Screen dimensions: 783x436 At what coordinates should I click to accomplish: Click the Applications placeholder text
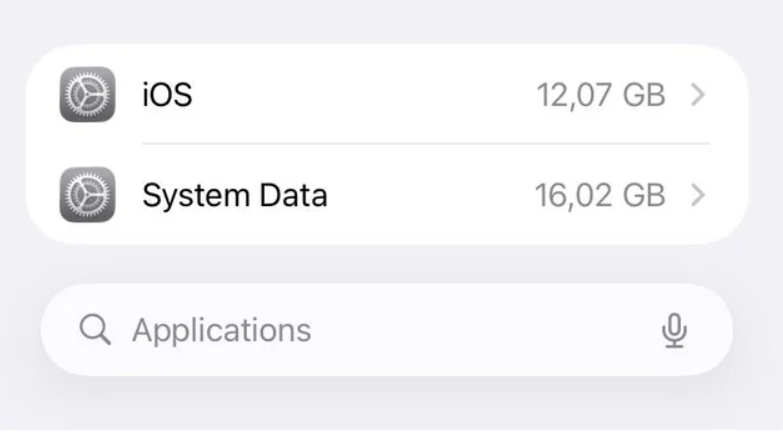click(222, 330)
